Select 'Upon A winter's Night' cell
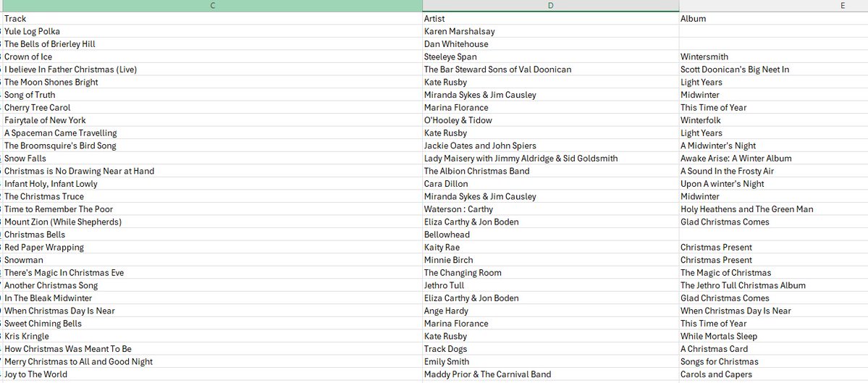The width and height of the screenshot is (868, 383). (773, 184)
